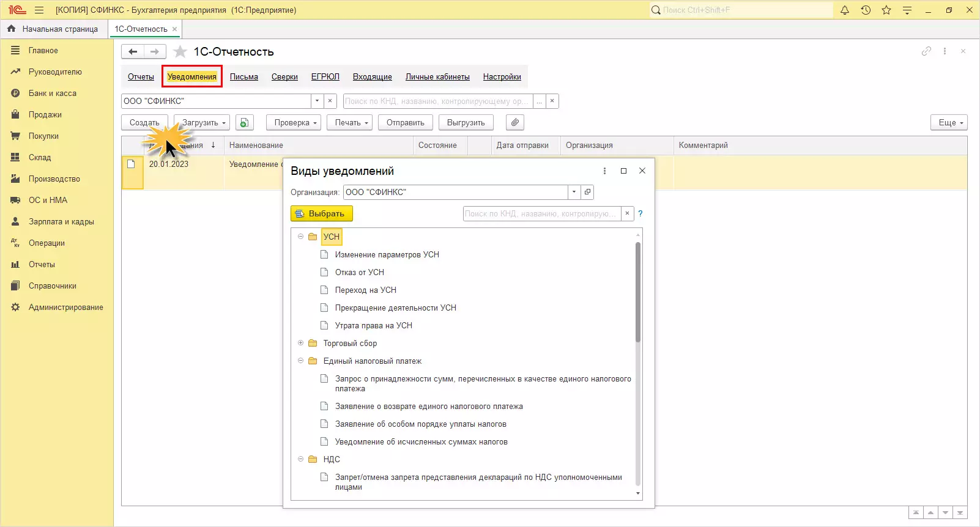Open notifications bell in title bar

click(845, 10)
